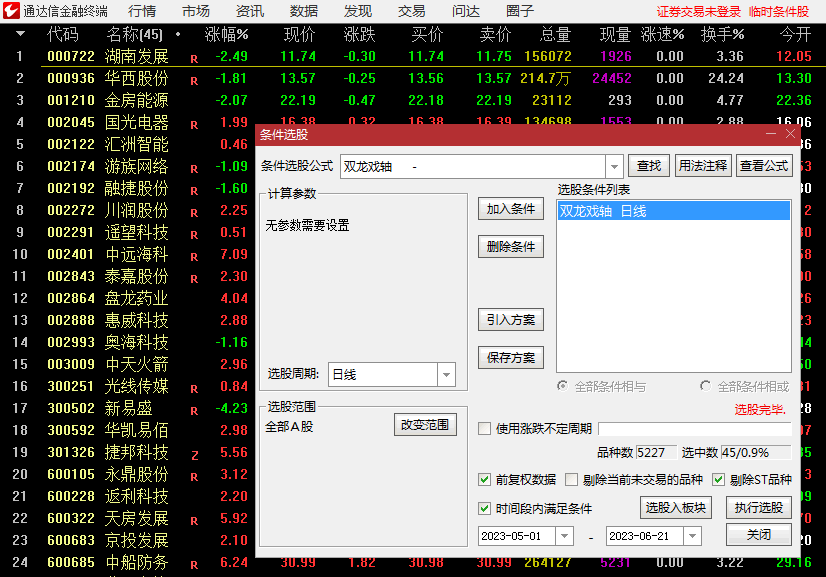The width and height of the screenshot is (826, 577).
Task: Open the 发现 menu
Action: [358, 11]
